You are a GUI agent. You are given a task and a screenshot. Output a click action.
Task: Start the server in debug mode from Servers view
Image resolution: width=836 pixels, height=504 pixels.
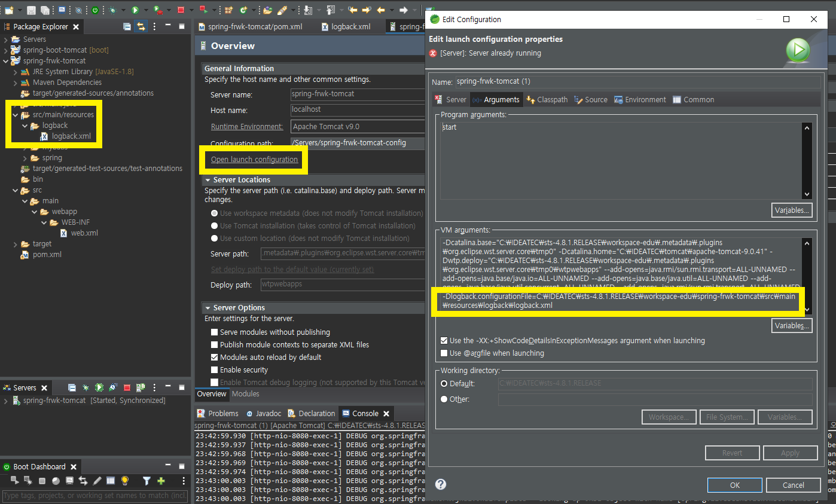click(86, 387)
